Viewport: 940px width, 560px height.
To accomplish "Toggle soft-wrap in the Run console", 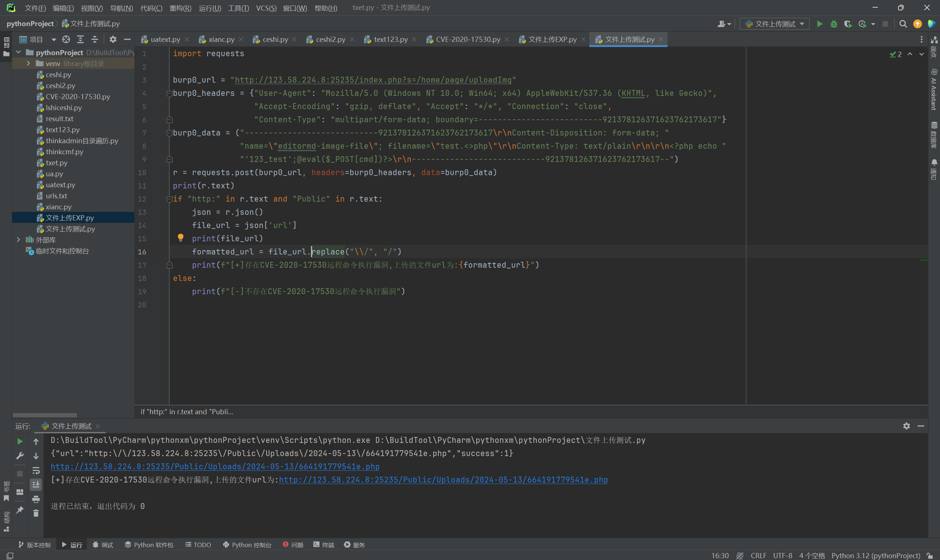I will click(36, 470).
